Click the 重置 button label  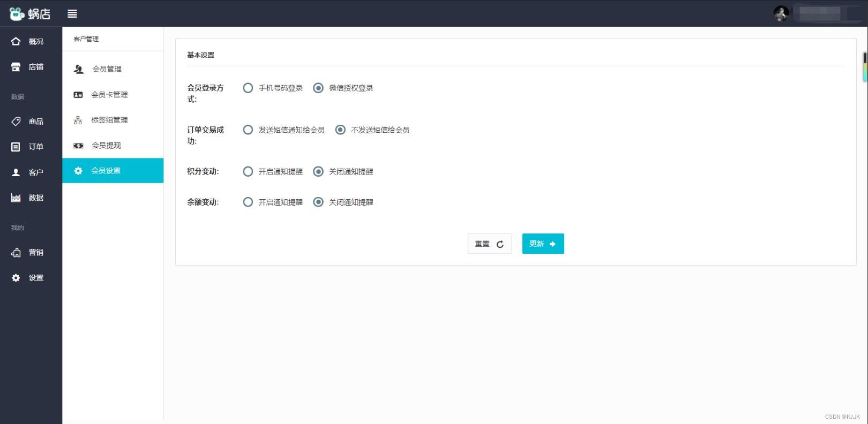pos(482,244)
